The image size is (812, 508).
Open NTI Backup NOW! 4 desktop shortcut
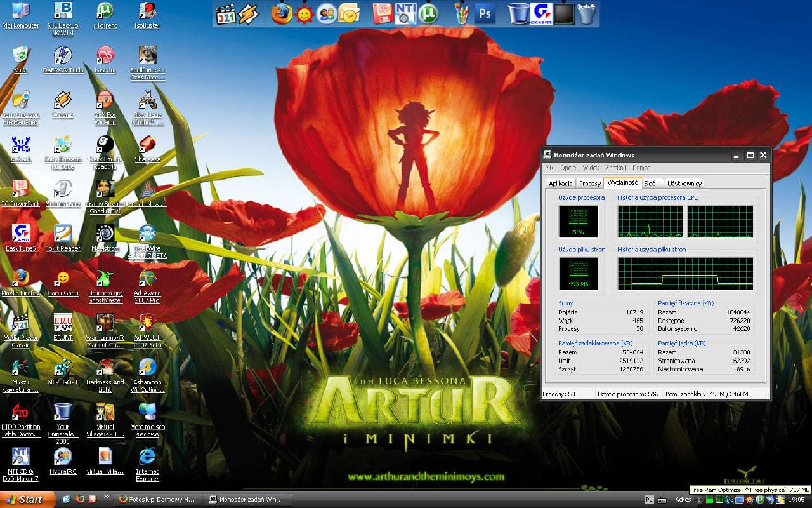63,18
